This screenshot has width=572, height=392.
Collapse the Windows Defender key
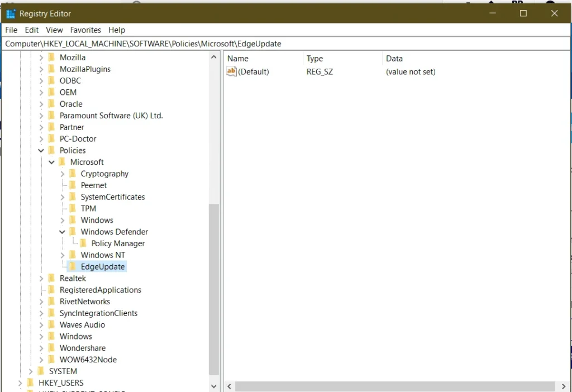[62, 232]
